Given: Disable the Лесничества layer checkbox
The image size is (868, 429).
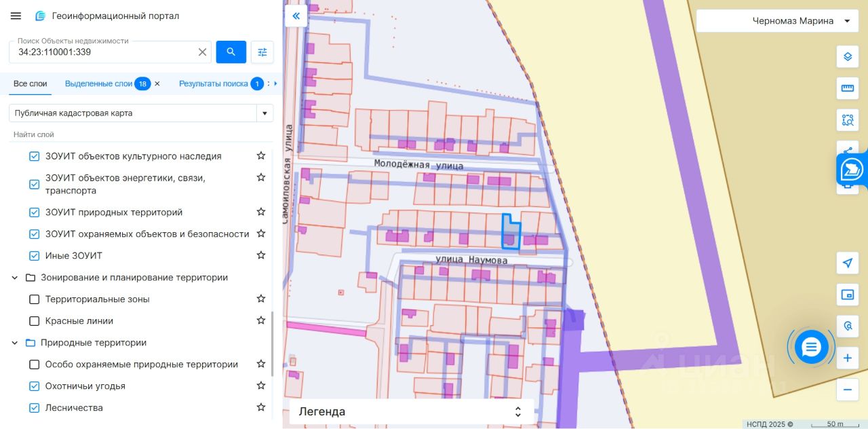Looking at the screenshot, I should pos(35,408).
